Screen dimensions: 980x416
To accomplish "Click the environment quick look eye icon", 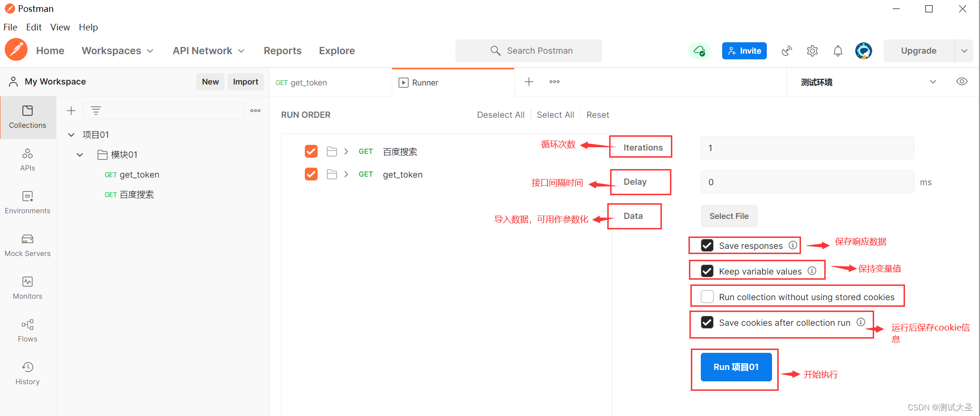I will pos(962,82).
